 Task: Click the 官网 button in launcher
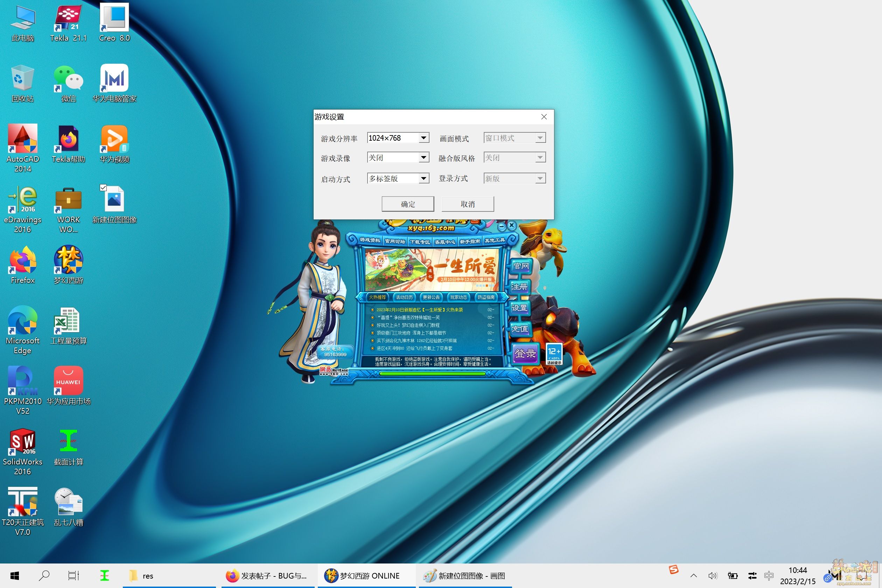click(x=520, y=266)
